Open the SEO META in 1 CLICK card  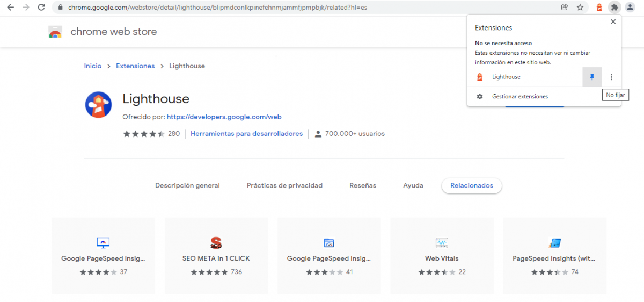click(216, 255)
